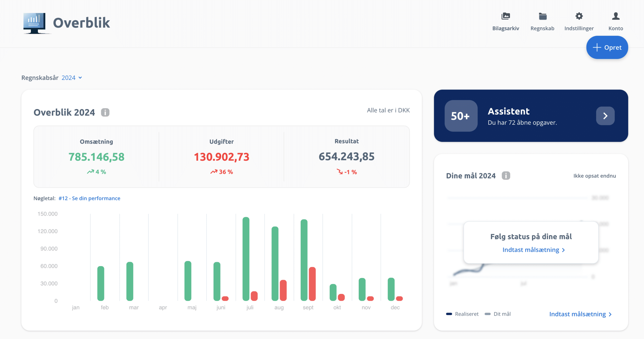The image size is (644, 339).
Task: Click chevron next to year 2024
Action: [x=80, y=78]
